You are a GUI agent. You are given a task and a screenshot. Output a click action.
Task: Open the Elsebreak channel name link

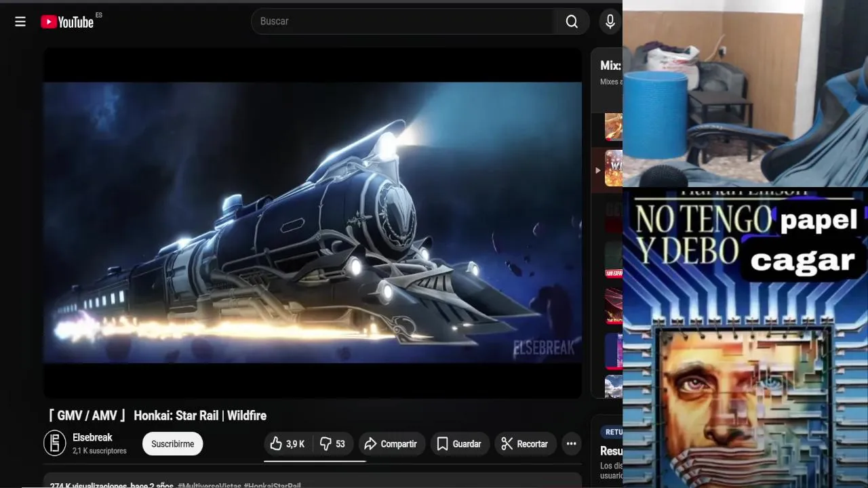coord(92,438)
